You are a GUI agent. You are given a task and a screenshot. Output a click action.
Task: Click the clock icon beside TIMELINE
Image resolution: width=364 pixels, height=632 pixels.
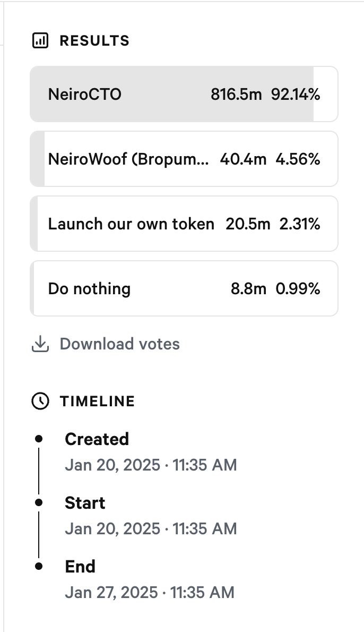pyautogui.click(x=40, y=402)
